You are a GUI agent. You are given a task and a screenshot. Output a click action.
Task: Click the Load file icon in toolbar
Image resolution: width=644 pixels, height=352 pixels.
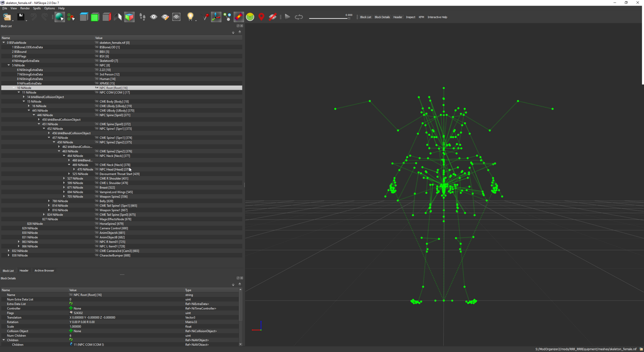coord(7,17)
